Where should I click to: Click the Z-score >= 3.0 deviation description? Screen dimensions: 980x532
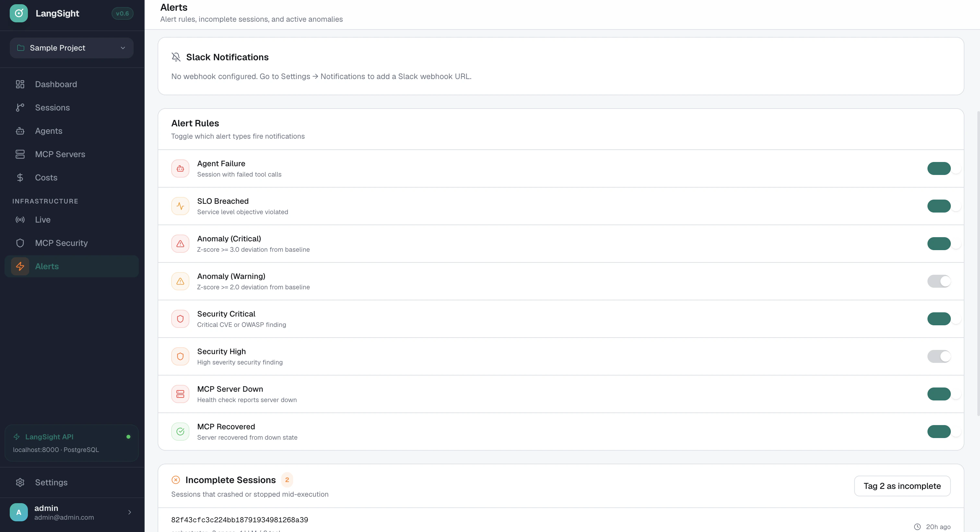[x=253, y=250]
